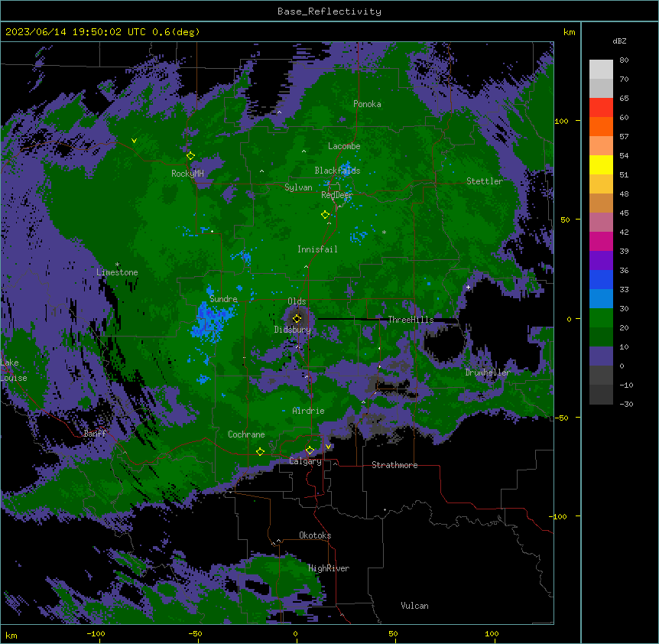The height and width of the screenshot is (644, 659).
Task: Click the yellow V marker northwest of RockyMH
Action: click(x=134, y=141)
